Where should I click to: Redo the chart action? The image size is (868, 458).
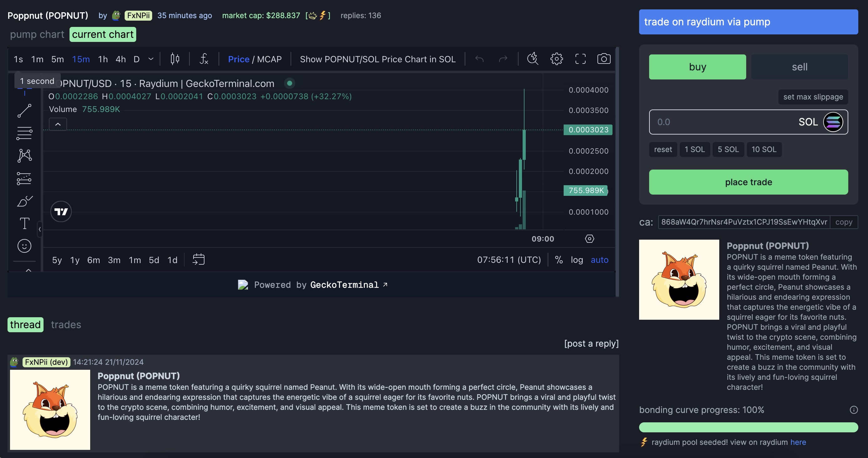[x=503, y=59]
